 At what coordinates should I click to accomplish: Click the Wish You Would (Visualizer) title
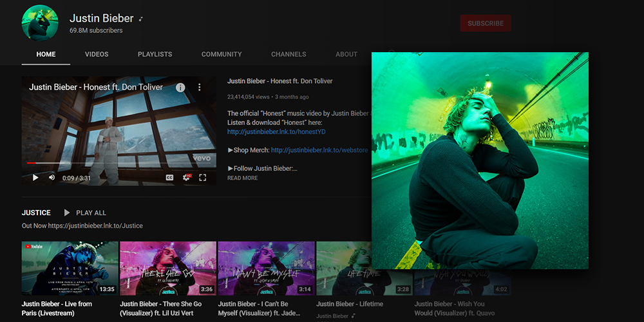click(454, 308)
